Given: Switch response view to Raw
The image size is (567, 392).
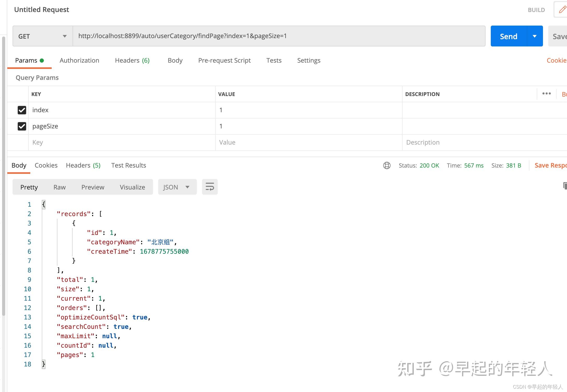Looking at the screenshot, I should (x=60, y=187).
